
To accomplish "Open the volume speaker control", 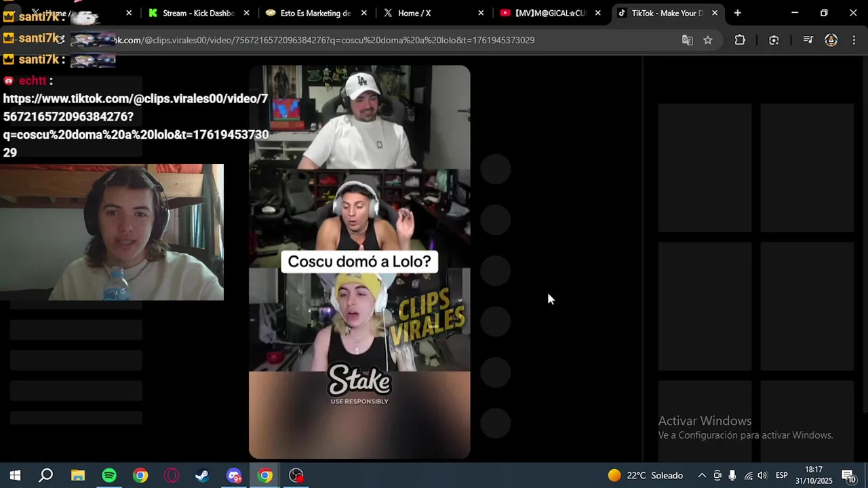I will pyautogui.click(x=762, y=475).
